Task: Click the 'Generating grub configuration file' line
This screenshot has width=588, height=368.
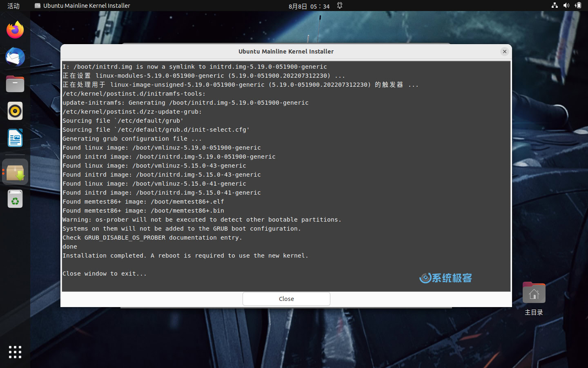Action: click(132, 139)
